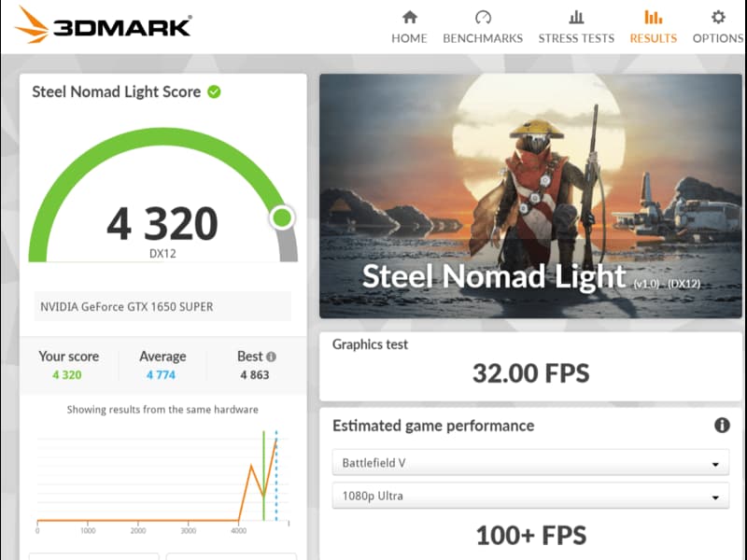Click the Average value 4 774
The height and width of the screenshot is (560, 747).
click(161, 375)
